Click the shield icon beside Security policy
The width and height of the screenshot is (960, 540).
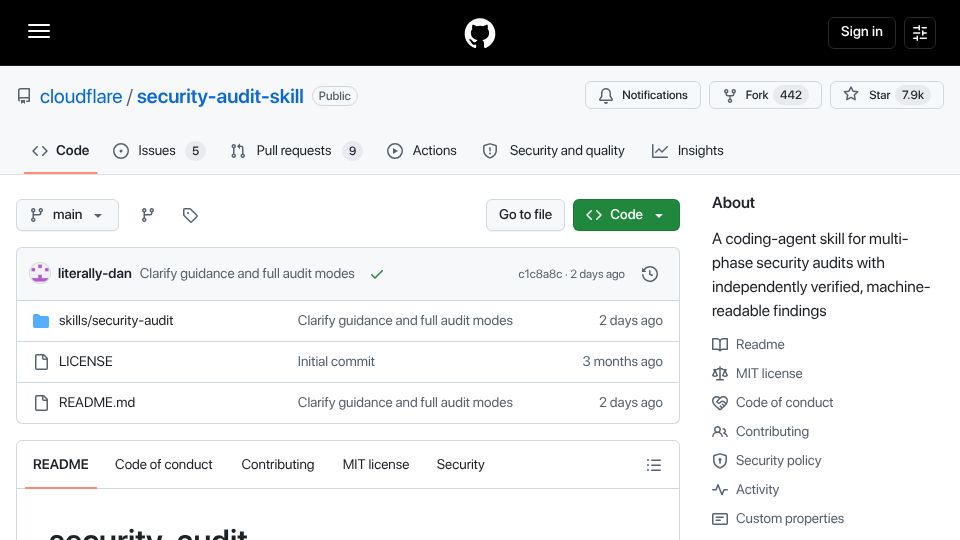click(x=720, y=461)
